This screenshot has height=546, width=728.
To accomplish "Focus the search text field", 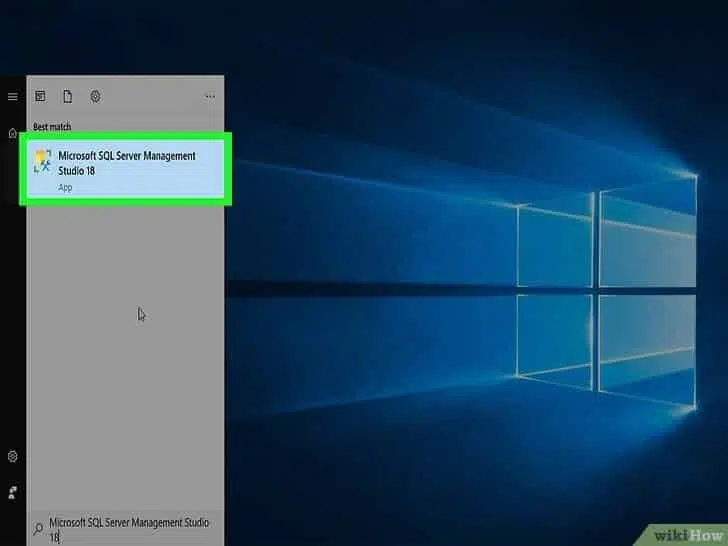I will click(x=129, y=523).
